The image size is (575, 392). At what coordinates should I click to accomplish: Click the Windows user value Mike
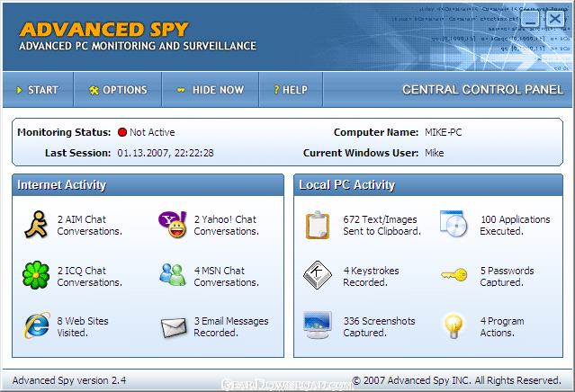click(435, 153)
